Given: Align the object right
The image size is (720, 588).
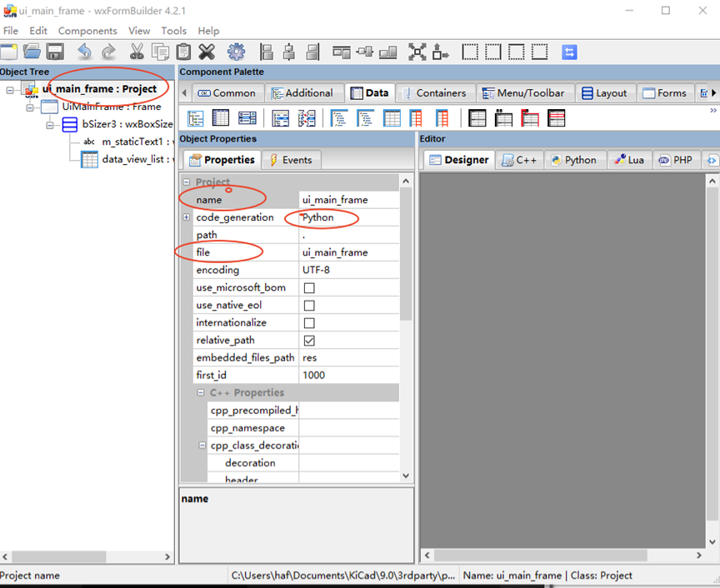Looking at the screenshot, I should click(x=312, y=52).
